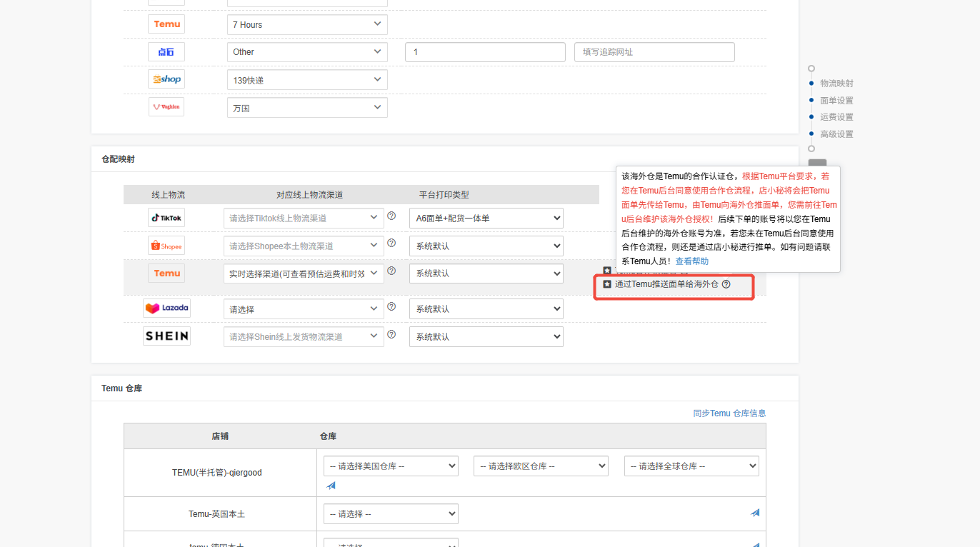Click help icon next to Shopee channel dropdown
Viewport: 980px width, 547px height.
(391, 244)
